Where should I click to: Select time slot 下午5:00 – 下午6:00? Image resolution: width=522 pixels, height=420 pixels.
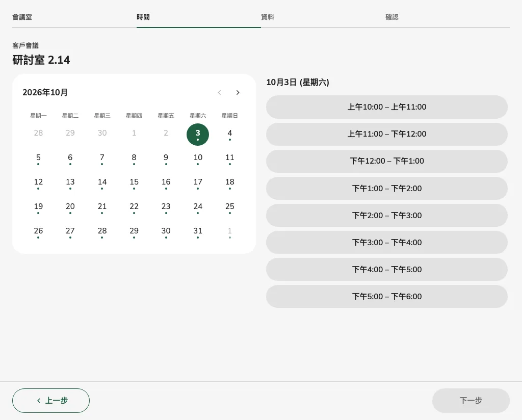coord(387,296)
